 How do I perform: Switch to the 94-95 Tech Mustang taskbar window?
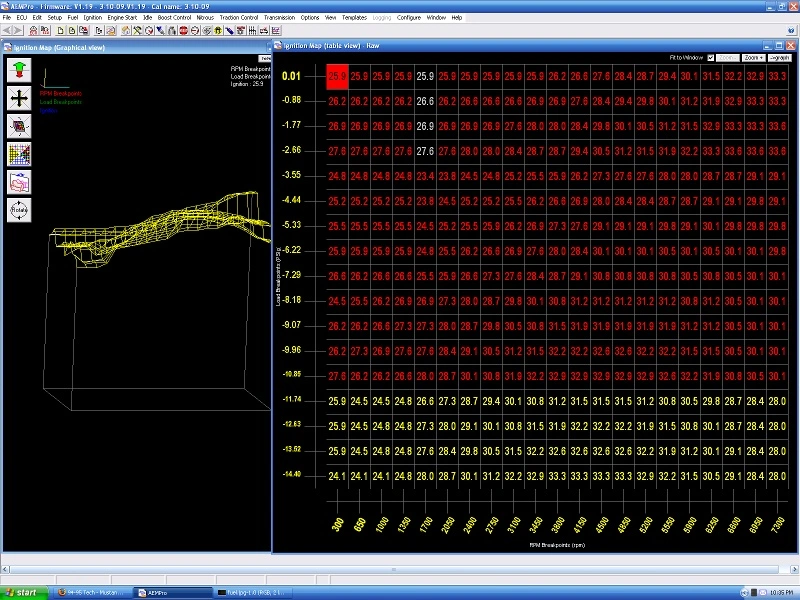[x=92, y=592]
